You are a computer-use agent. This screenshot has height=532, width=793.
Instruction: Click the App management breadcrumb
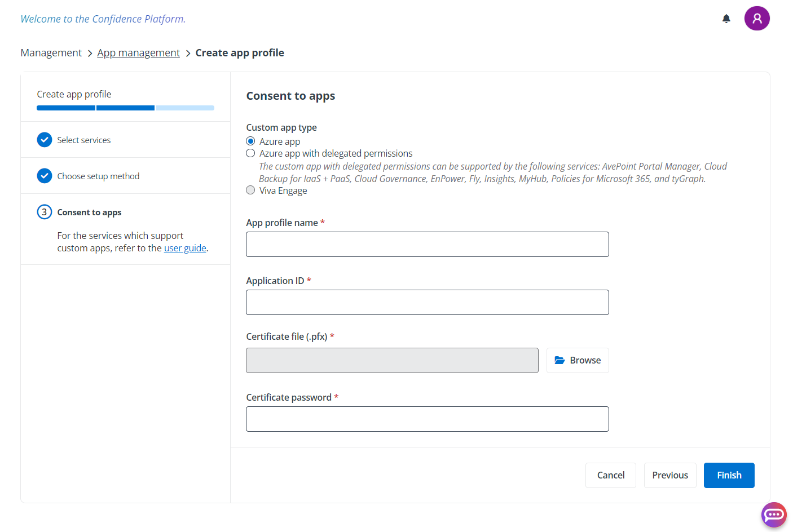click(x=138, y=52)
